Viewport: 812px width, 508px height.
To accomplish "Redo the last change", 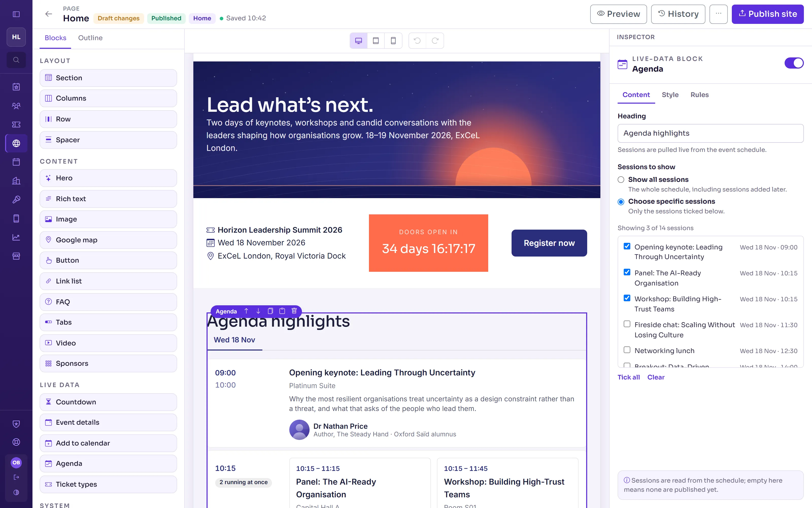I will 435,41.
